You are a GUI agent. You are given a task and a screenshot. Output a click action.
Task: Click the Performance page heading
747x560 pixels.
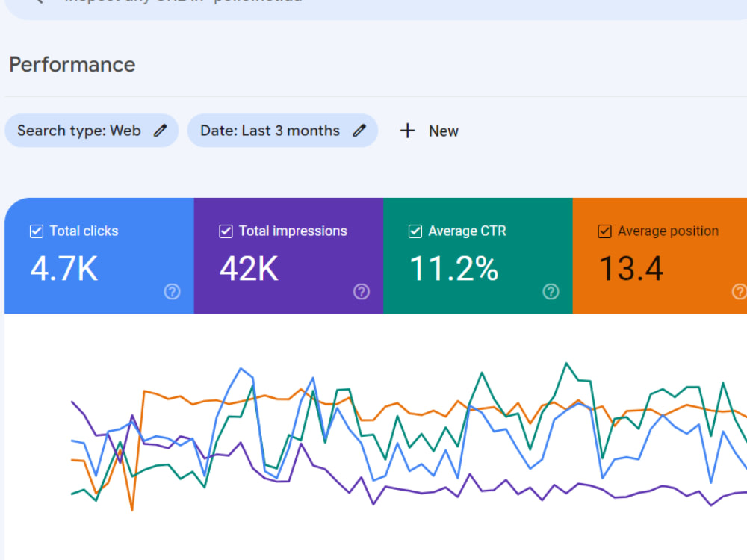72,65
